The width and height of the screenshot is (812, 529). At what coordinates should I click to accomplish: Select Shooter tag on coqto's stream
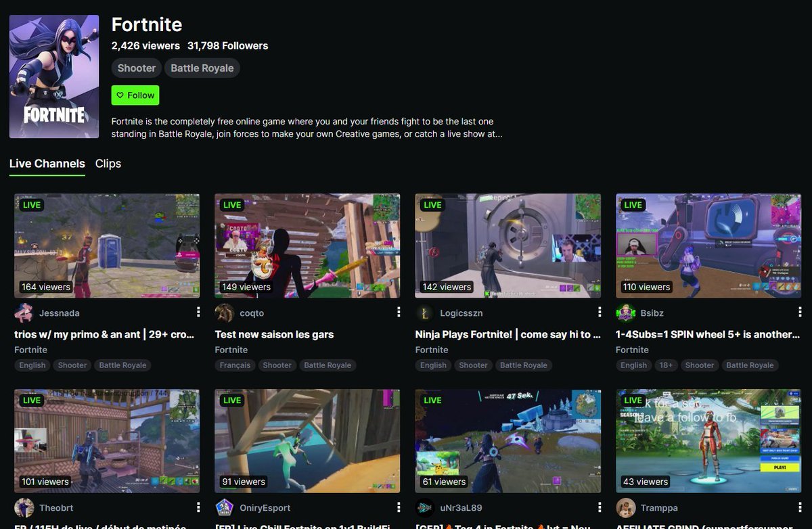pyautogui.click(x=277, y=365)
